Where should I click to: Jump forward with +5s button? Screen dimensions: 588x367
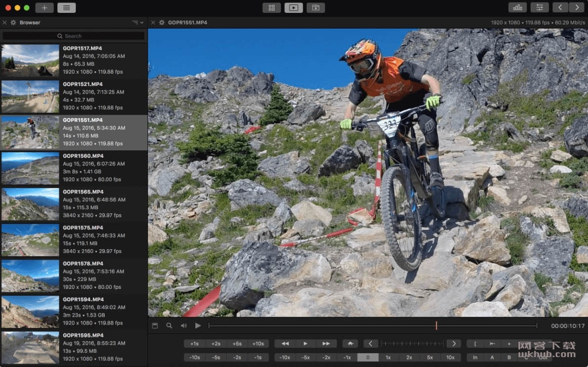pos(237,343)
